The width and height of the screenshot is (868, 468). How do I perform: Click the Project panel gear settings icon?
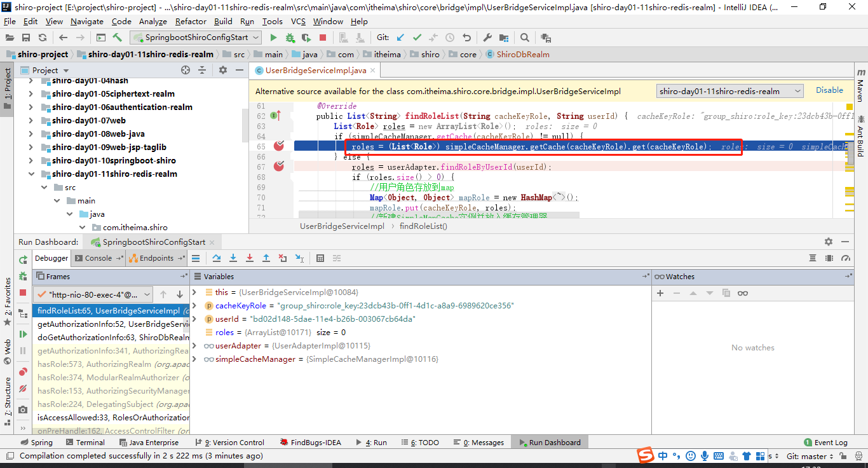(222, 70)
